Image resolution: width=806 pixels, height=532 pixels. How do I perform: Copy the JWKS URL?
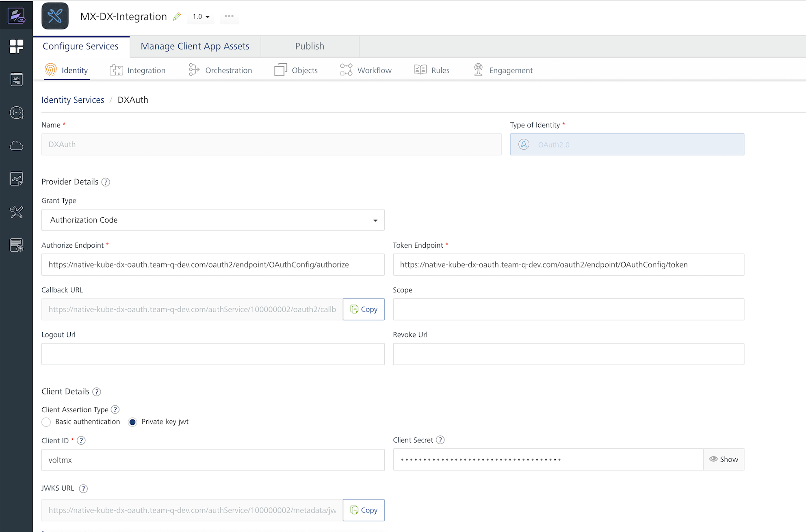tap(364, 510)
